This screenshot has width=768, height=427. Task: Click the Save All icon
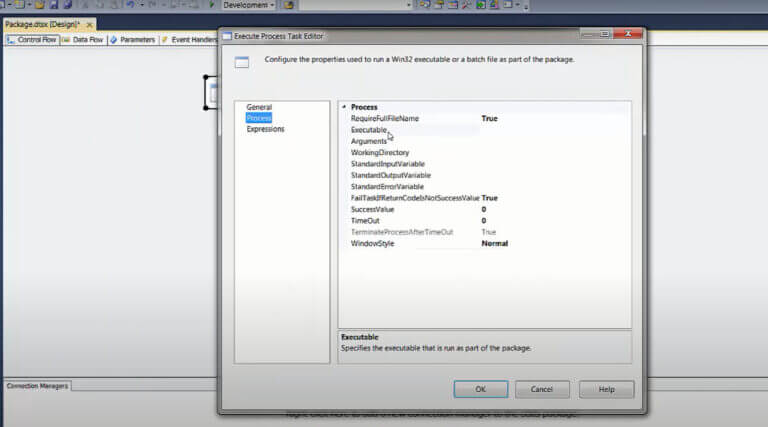click(x=68, y=5)
